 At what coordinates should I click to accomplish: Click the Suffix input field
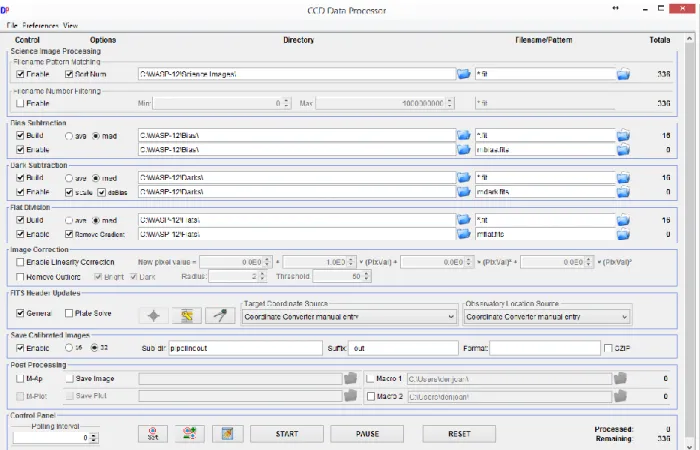[403, 348]
